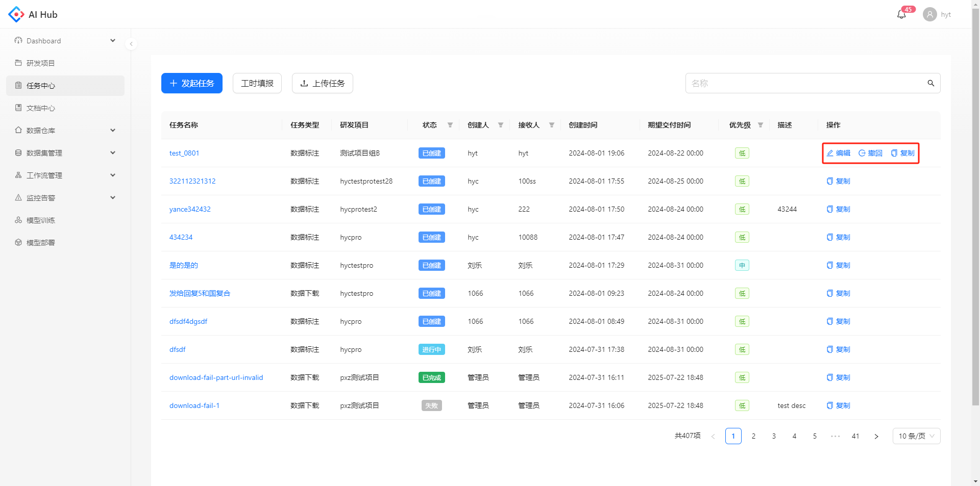980x486 pixels.
Task: Open the test_0801 task link
Action: 184,153
